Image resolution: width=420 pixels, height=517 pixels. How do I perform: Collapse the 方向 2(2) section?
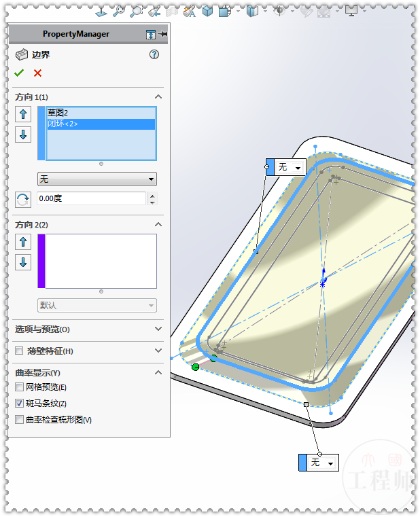[158, 224]
